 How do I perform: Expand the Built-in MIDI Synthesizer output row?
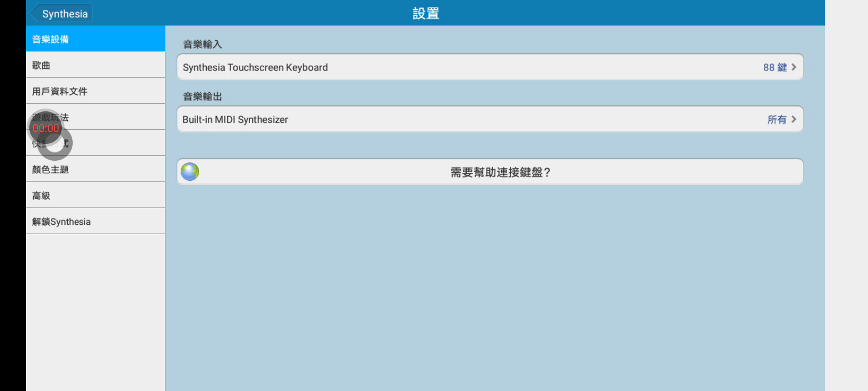490,119
